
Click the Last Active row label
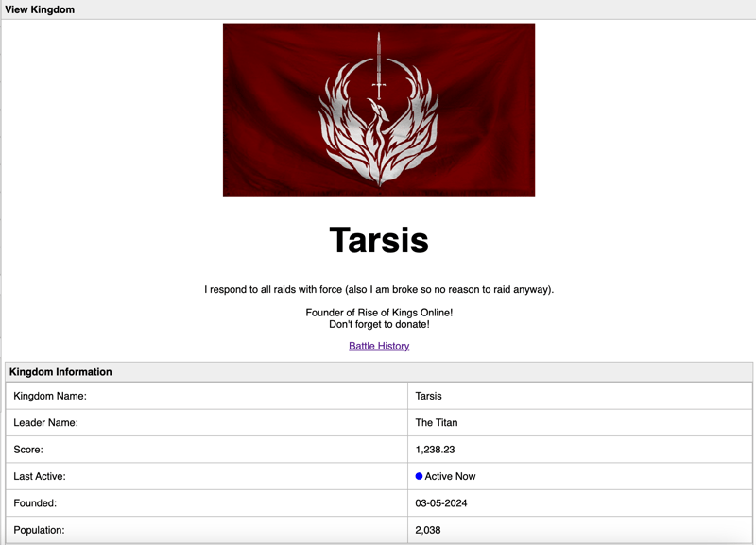pos(40,476)
